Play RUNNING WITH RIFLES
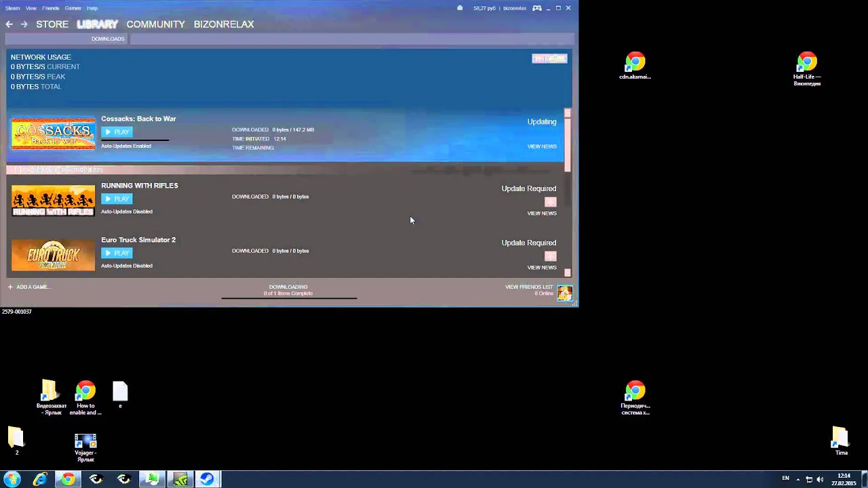 tap(117, 199)
